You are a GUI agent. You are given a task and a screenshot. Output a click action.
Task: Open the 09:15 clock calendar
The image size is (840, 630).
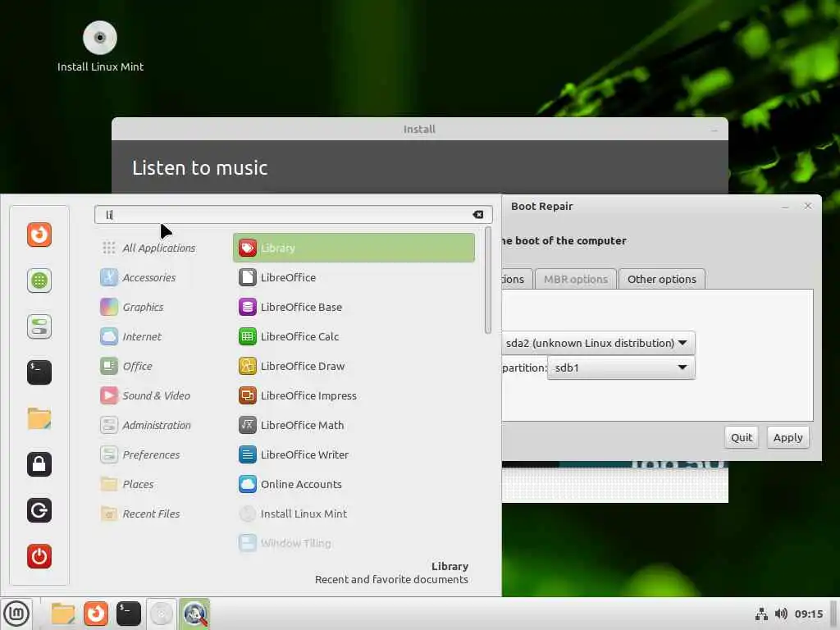[808, 614]
